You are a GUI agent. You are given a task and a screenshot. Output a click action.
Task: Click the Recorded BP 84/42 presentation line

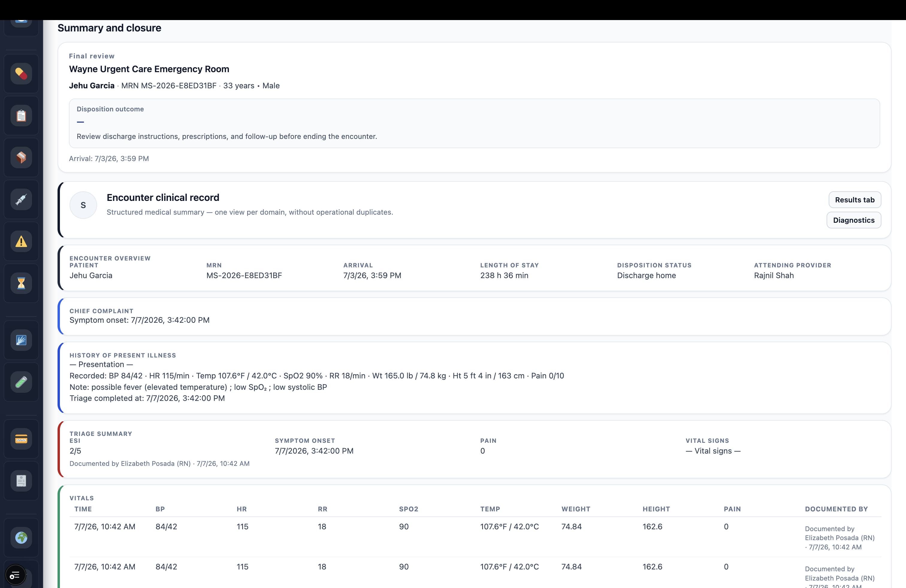pos(316,376)
